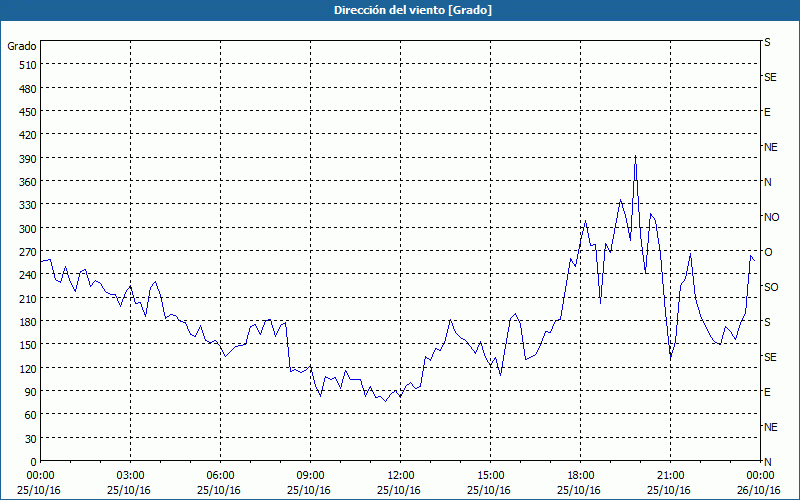Image resolution: width=800 pixels, height=500 pixels.
Task: Click the "Grado" axis unit label
Action: tap(22, 46)
